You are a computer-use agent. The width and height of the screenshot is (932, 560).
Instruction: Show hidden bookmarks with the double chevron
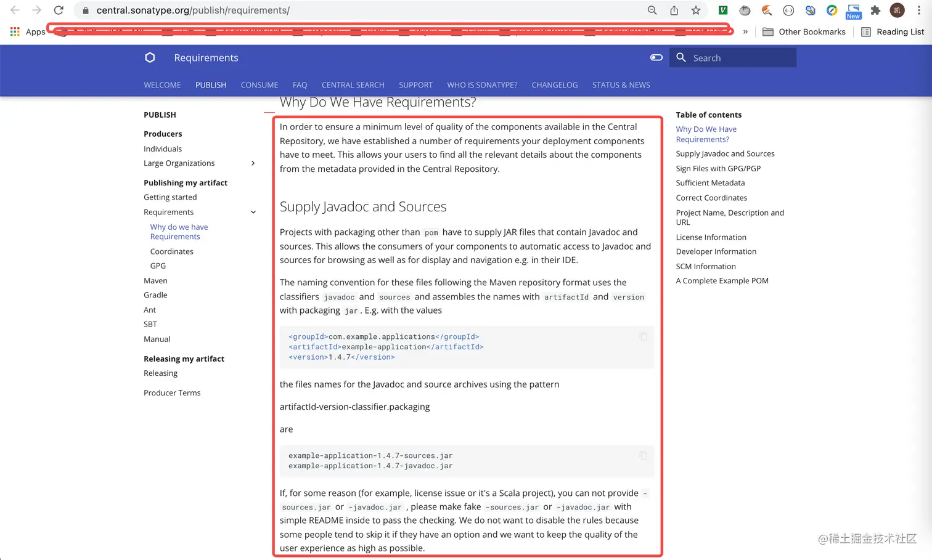(745, 32)
